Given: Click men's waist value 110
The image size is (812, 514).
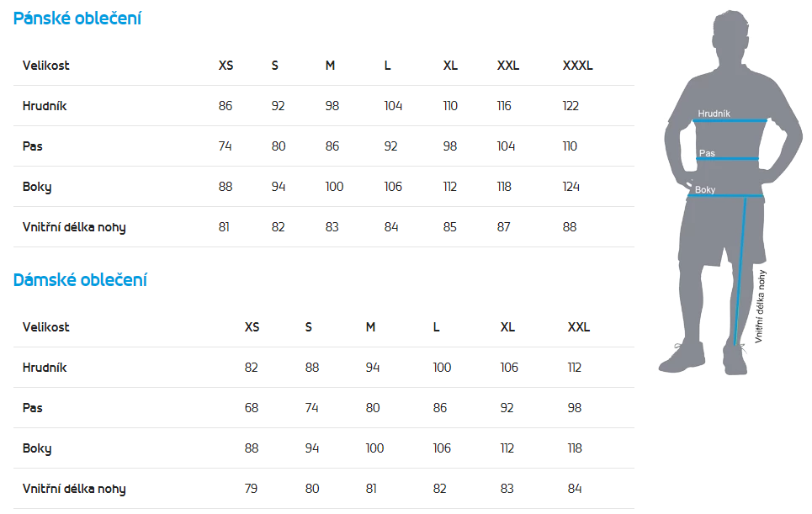Looking at the screenshot, I should (570, 146).
